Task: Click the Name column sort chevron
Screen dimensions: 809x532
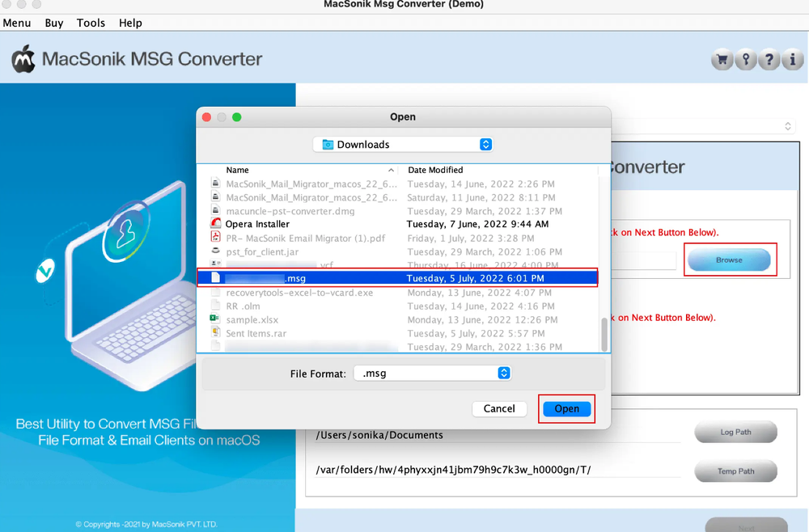Action: tap(391, 170)
